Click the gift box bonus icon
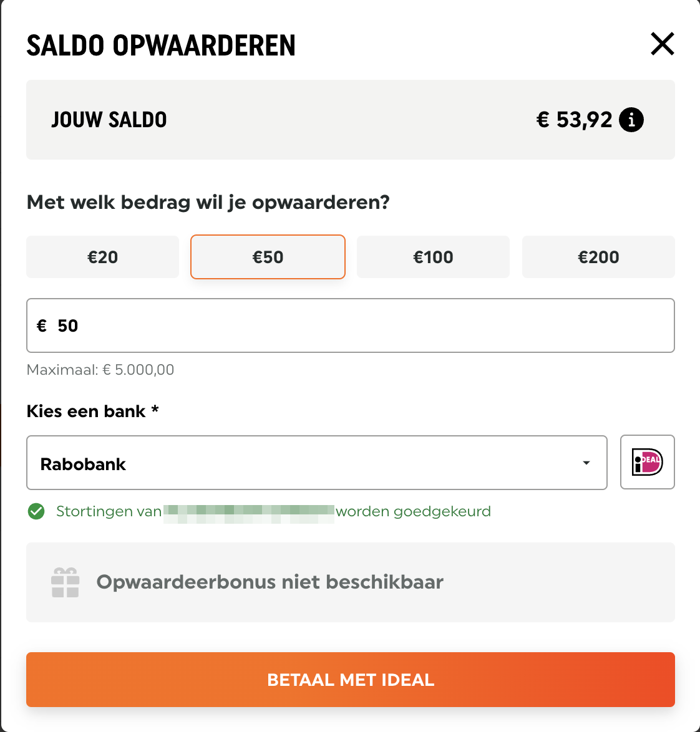 (65, 582)
